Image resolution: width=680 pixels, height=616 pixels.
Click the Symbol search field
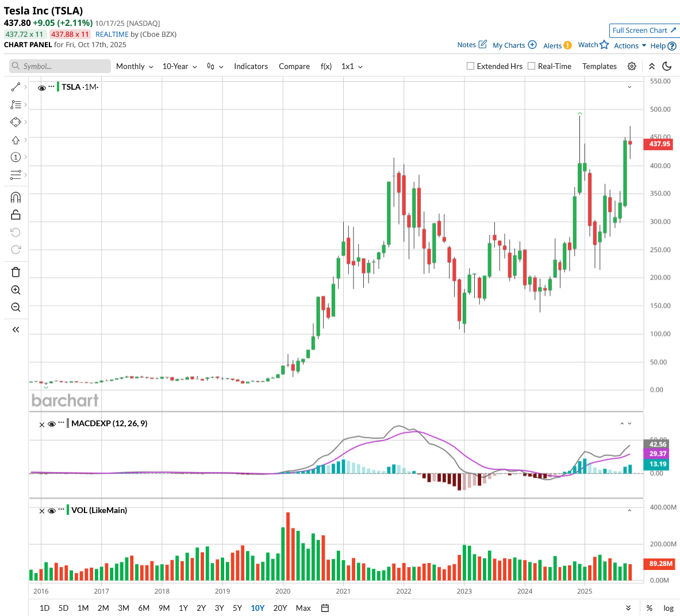(60, 66)
